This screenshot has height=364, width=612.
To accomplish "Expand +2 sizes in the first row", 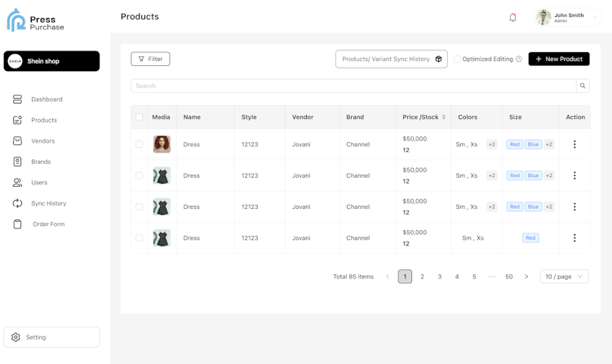I will pos(549,144).
